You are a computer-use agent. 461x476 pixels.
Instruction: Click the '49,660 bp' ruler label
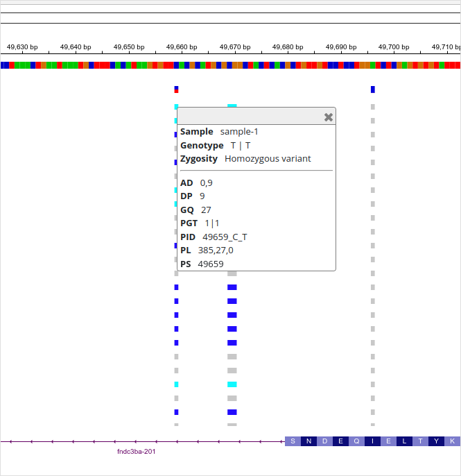click(182, 47)
